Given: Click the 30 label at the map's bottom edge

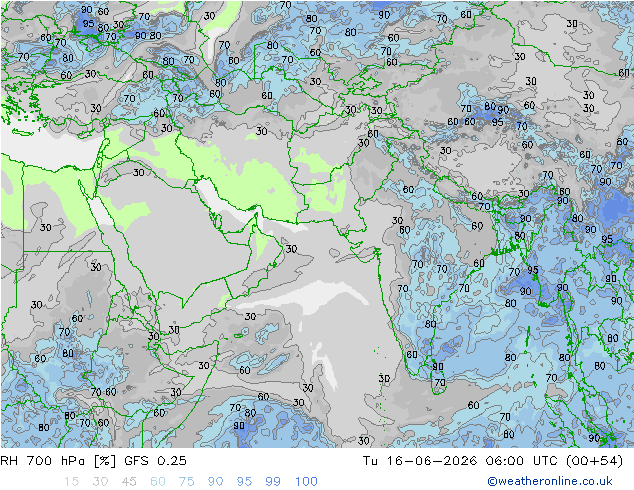Looking at the screenshot, I should coord(363,441).
